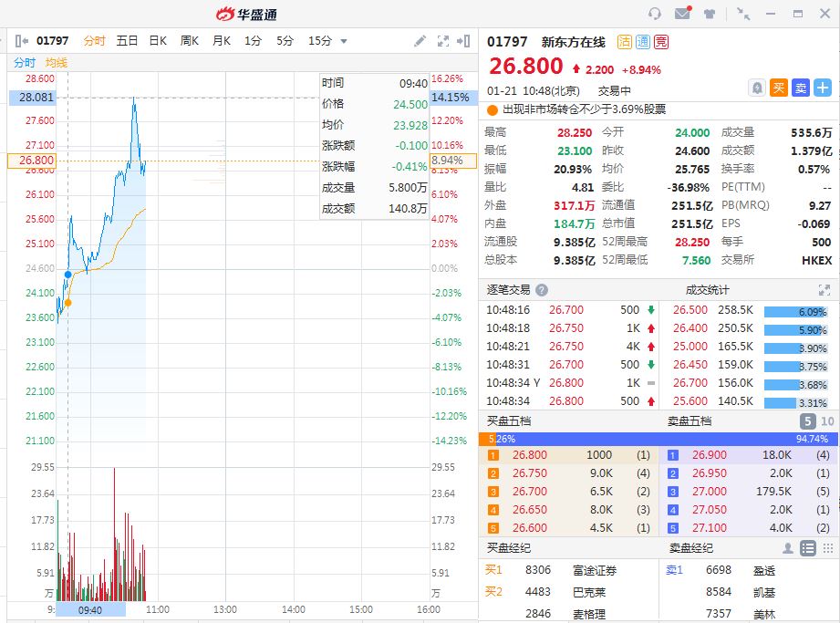Click ask level 3 price 27.000

710,492
